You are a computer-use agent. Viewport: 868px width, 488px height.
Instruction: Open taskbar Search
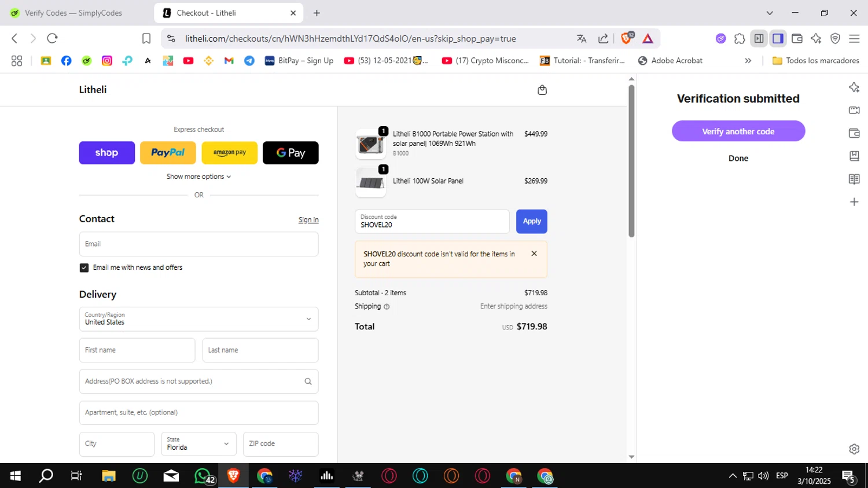click(46, 476)
